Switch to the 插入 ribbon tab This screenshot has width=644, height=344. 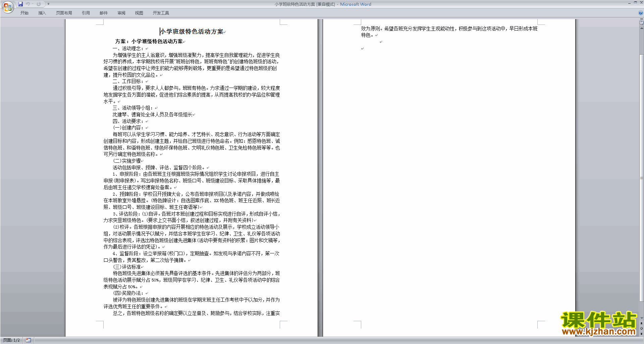[x=42, y=13]
